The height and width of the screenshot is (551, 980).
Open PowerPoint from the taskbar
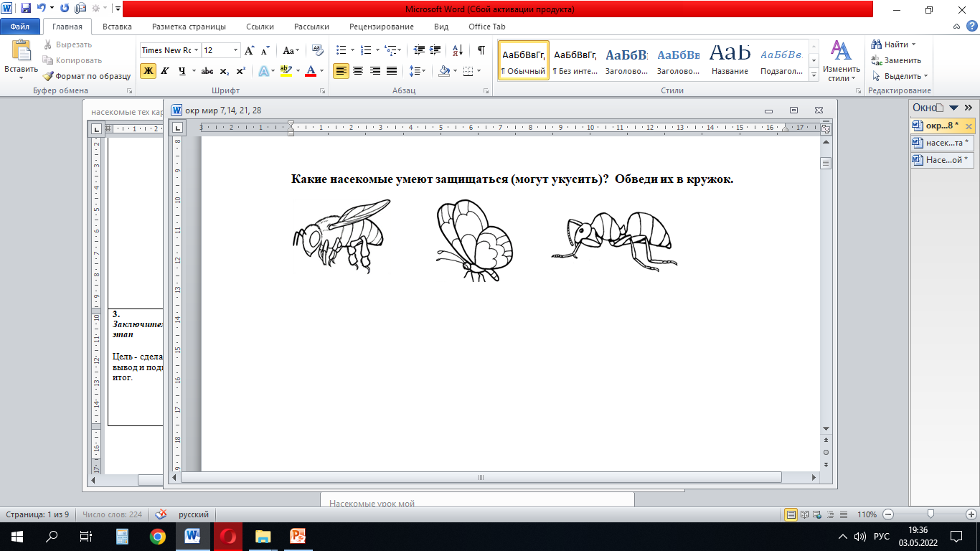coord(298,536)
